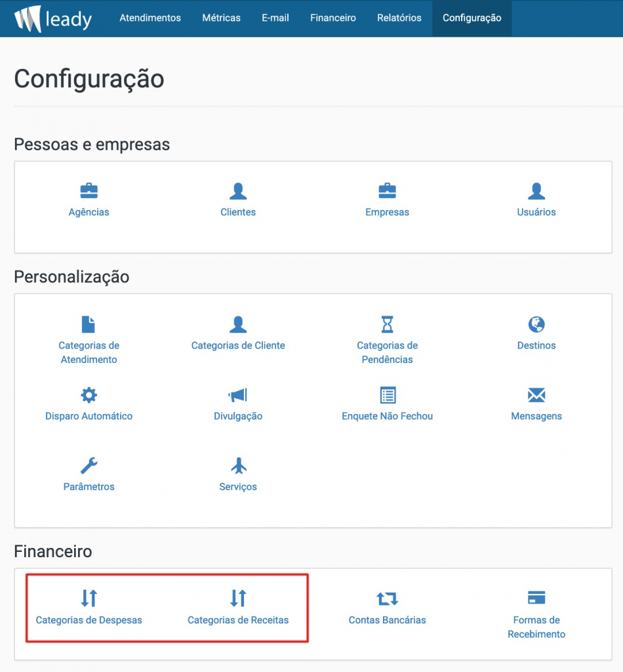Open the Relatórios menu
623x672 pixels.
399,18
